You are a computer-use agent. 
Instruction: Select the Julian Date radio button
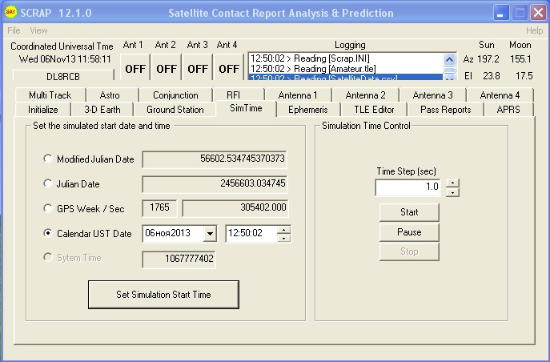point(48,183)
